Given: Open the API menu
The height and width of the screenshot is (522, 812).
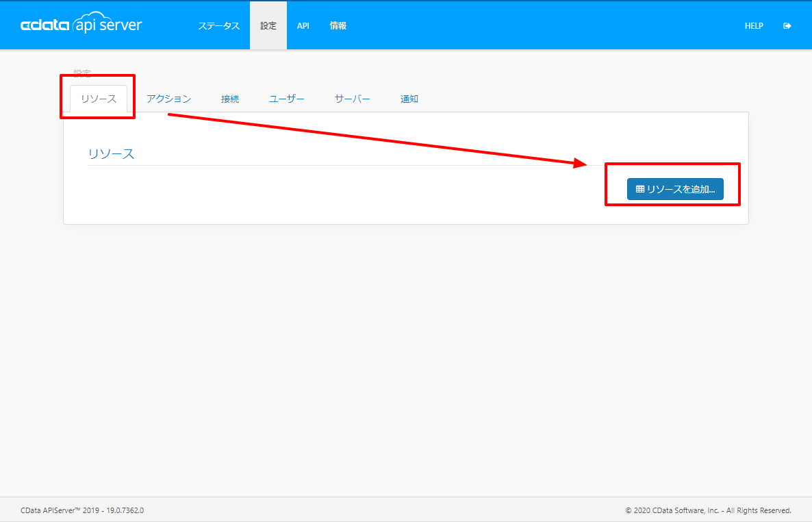Looking at the screenshot, I should [303, 26].
